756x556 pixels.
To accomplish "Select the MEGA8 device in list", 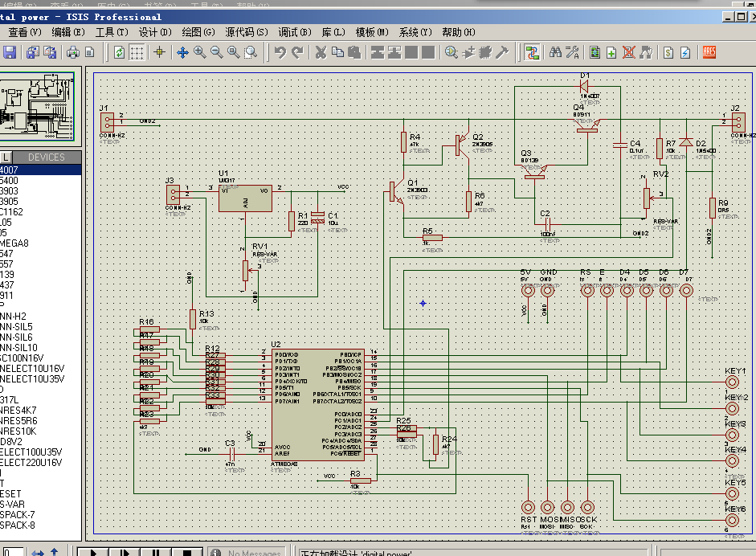I will tap(40, 243).
